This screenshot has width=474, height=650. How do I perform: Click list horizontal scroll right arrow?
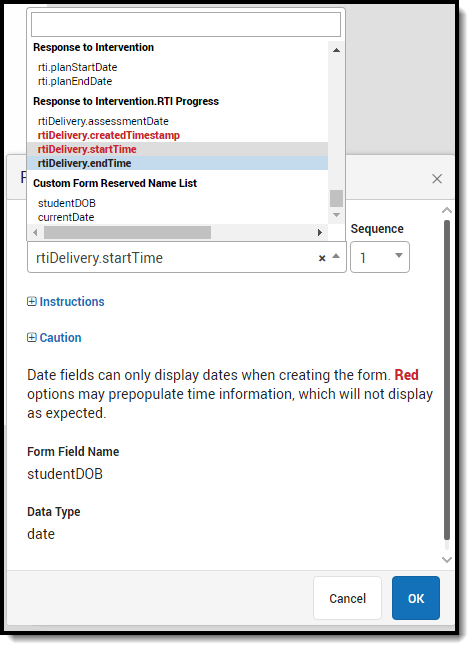(320, 233)
